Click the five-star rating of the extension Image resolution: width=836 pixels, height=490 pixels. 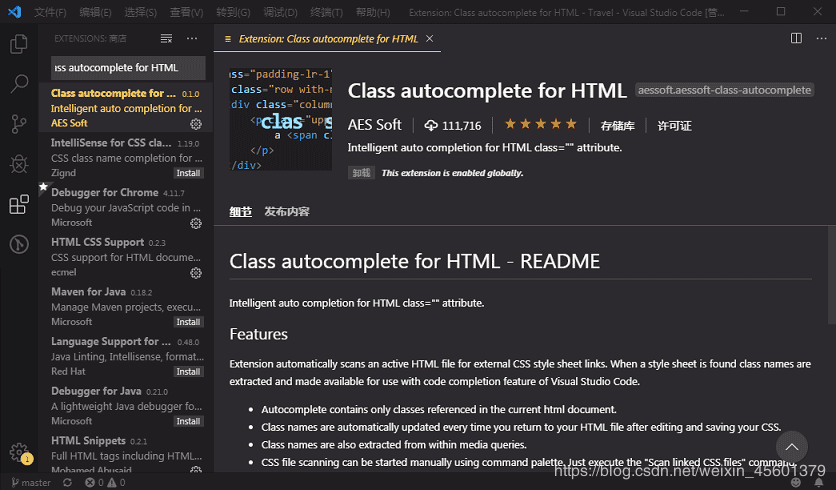(x=540, y=125)
